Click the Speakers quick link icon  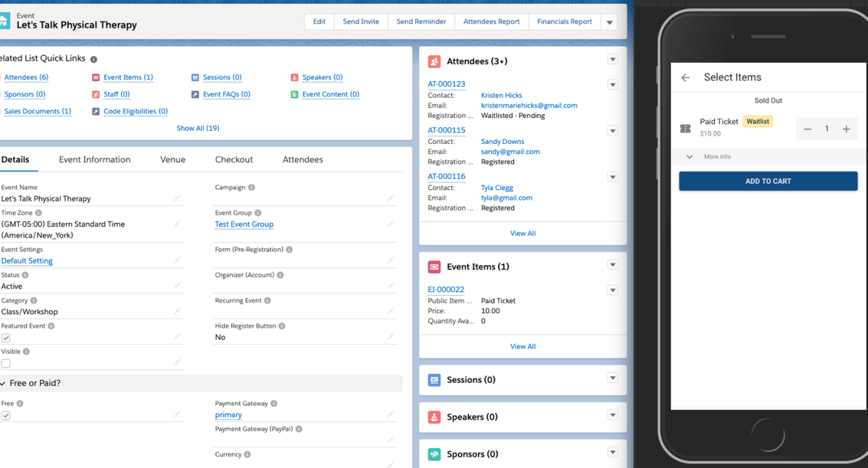click(294, 78)
